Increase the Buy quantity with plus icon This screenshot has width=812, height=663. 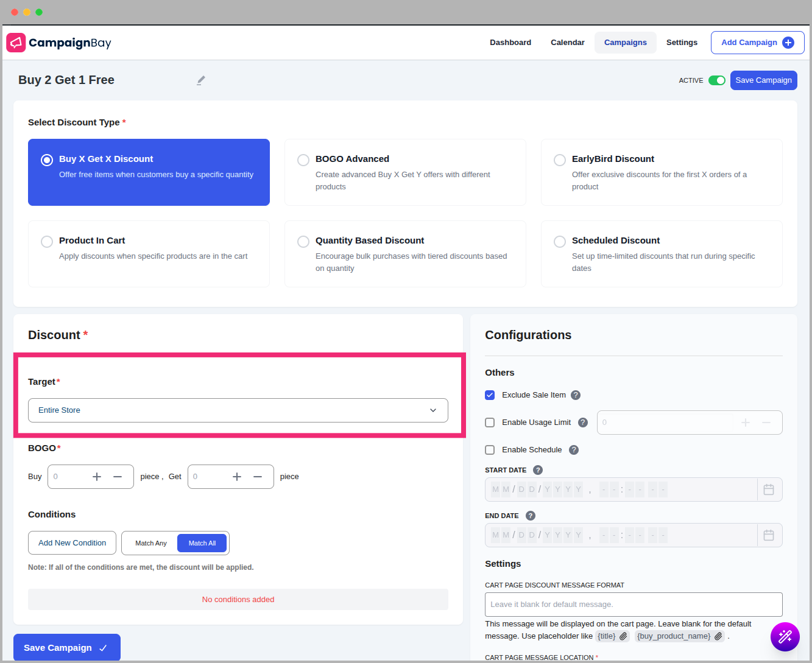97,477
